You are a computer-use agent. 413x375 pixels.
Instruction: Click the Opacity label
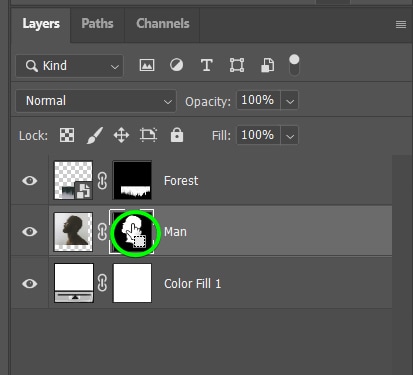pos(208,101)
